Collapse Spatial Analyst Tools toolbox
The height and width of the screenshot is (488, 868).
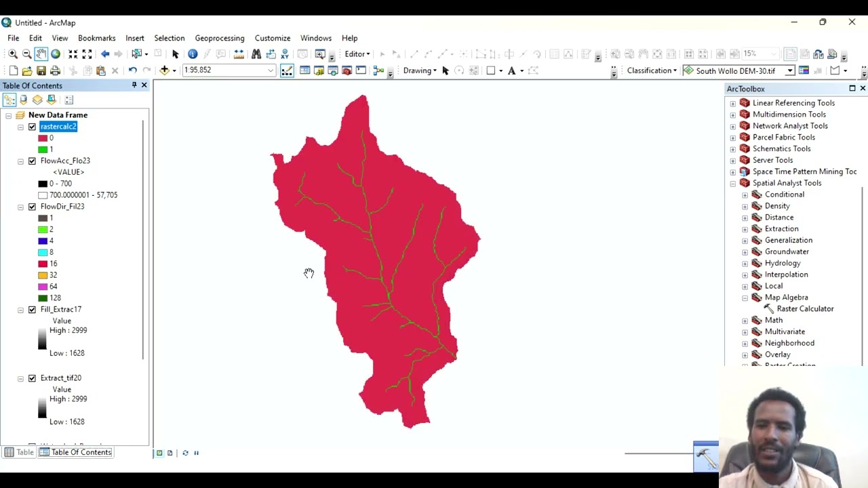[732, 183]
